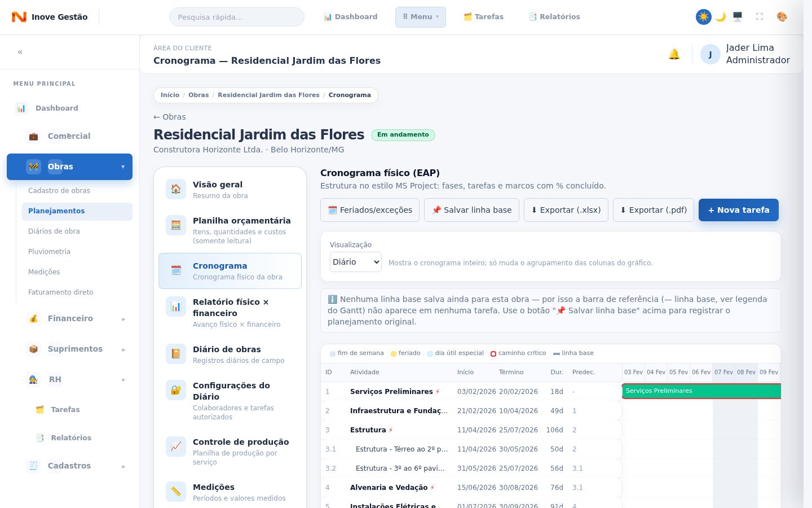Expand RH sidebar section

[x=69, y=379]
